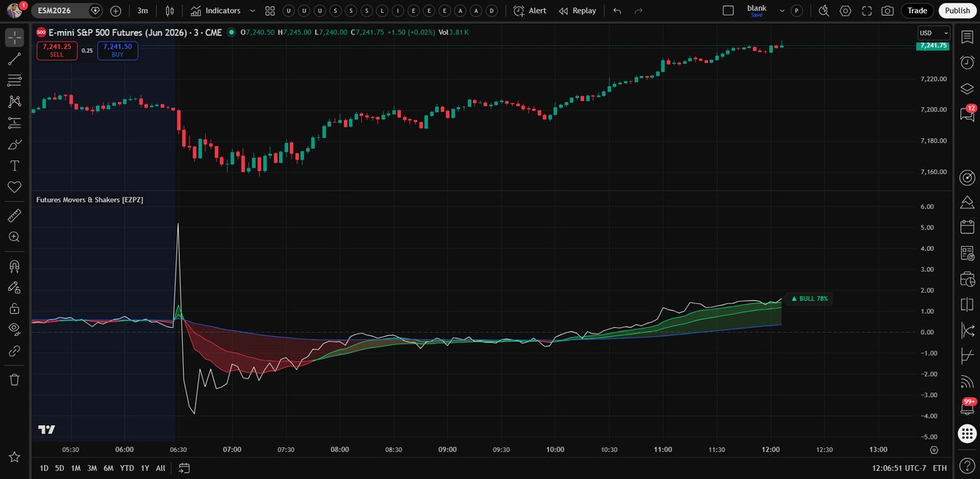Create an Alert
The height and width of the screenshot is (479, 980).
tap(530, 11)
